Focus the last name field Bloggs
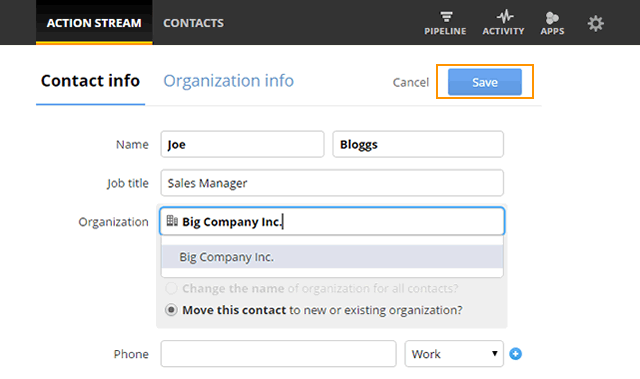 (418, 144)
